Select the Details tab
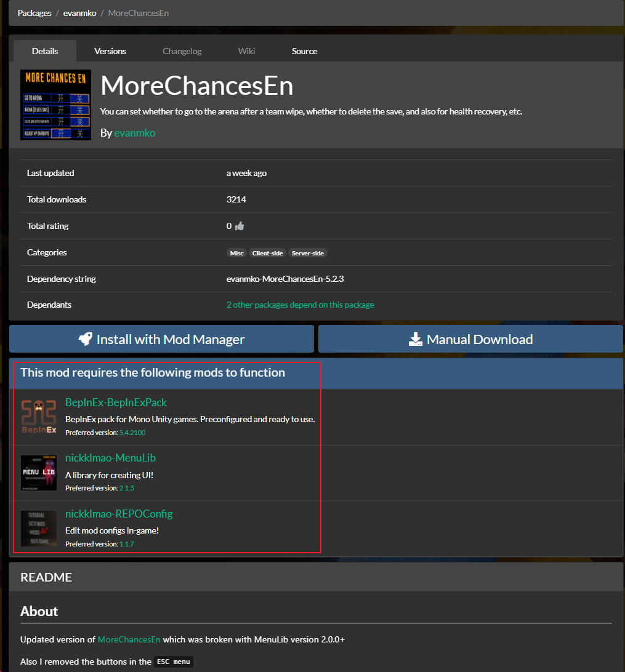The height and width of the screenshot is (672, 625). pyautogui.click(x=45, y=51)
